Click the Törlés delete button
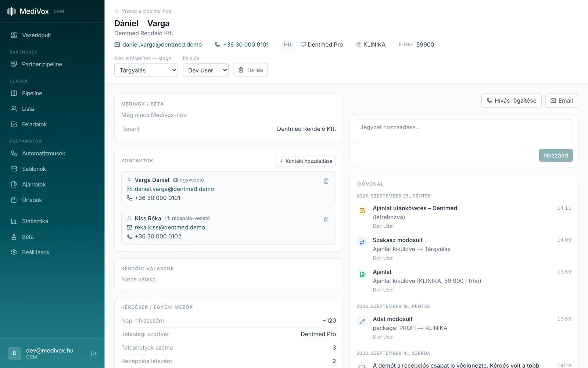This screenshot has width=588, height=368. (250, 70)
